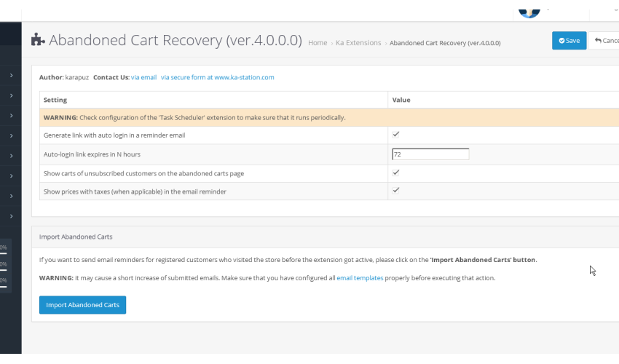Open Ka Extensions breadcrumb
This screenshot has height=364, width=619.
point(358,43)
